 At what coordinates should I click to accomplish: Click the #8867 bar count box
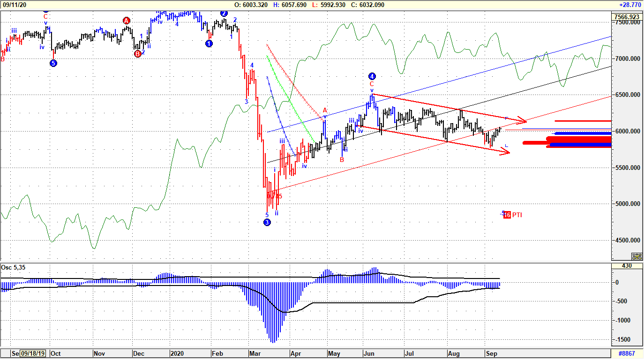click(628, 354)
